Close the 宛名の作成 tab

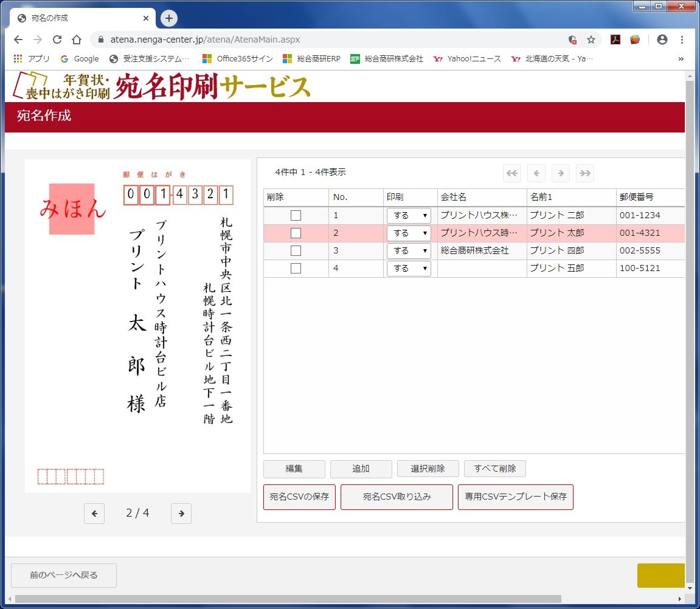point(146,18)
